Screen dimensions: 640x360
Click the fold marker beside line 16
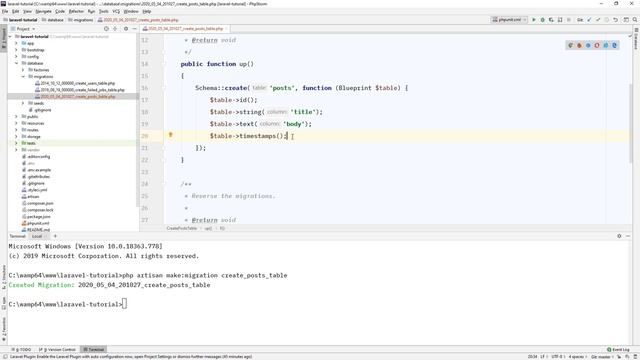[163, 88]
